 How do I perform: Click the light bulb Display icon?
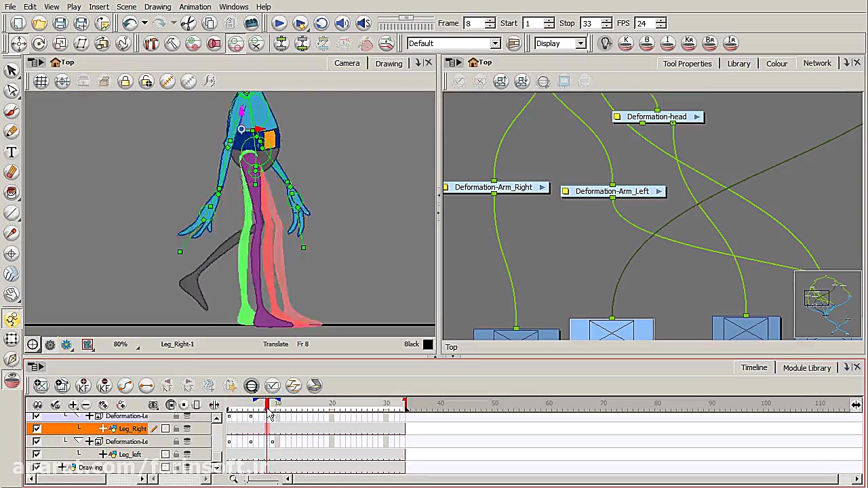tap(606, 43)
